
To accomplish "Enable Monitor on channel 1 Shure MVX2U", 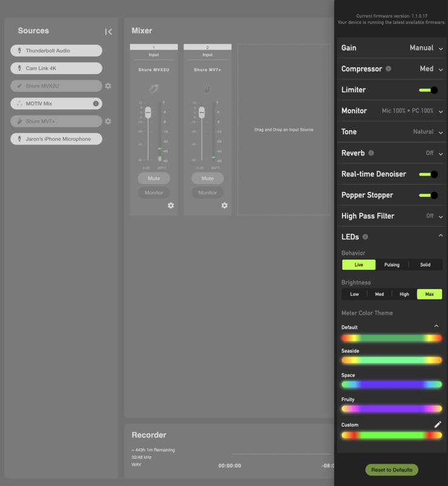I will tap(154, 193).
